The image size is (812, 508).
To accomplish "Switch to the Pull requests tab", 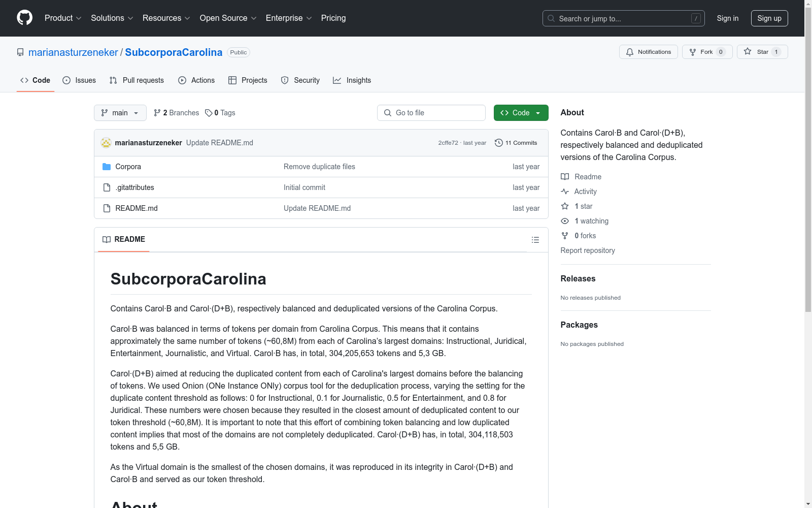I will [137, 80].
